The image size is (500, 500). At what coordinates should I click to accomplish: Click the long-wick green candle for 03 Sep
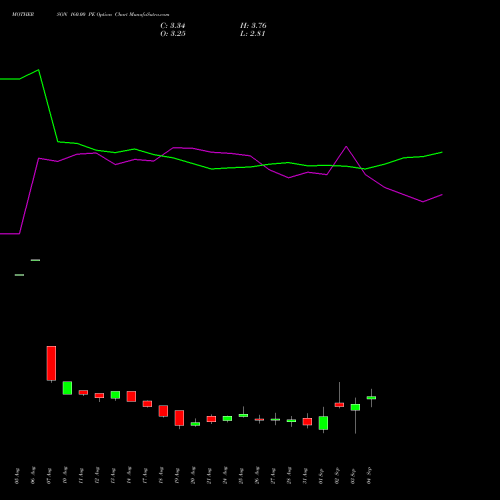tap(355, 407)
